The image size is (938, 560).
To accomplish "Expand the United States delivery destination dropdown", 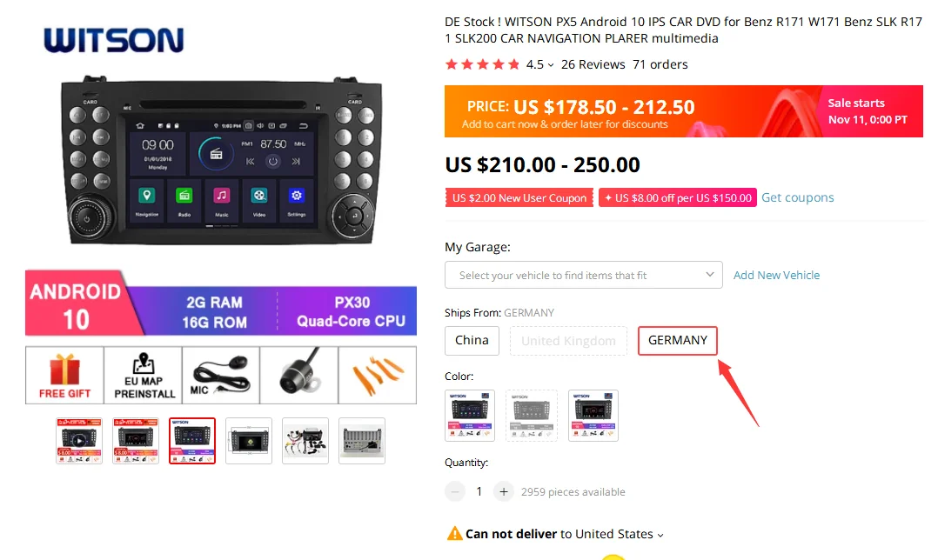I will click(x=660, y=535).
